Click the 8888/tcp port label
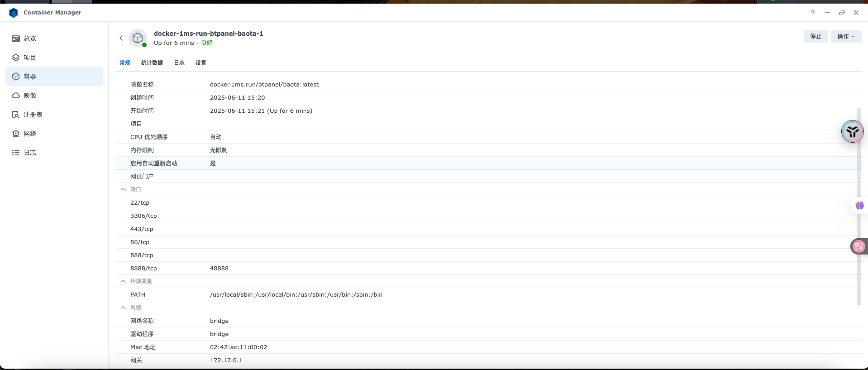The height and width of the screenshot is (370, 868). click(143, 269)
